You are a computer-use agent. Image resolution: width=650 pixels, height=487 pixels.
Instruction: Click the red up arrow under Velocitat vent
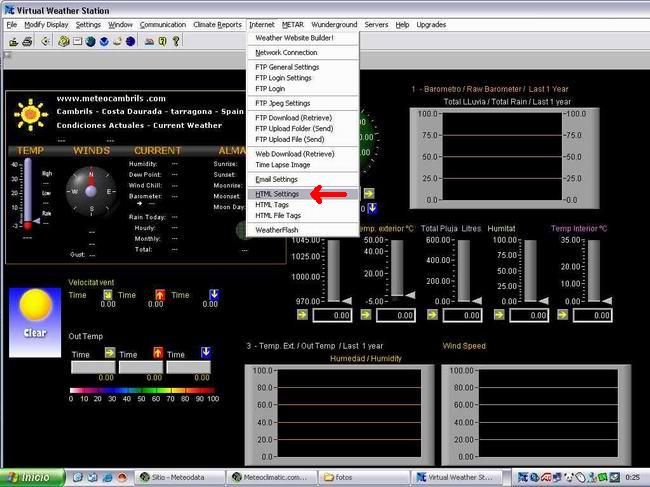click(160, 295)
